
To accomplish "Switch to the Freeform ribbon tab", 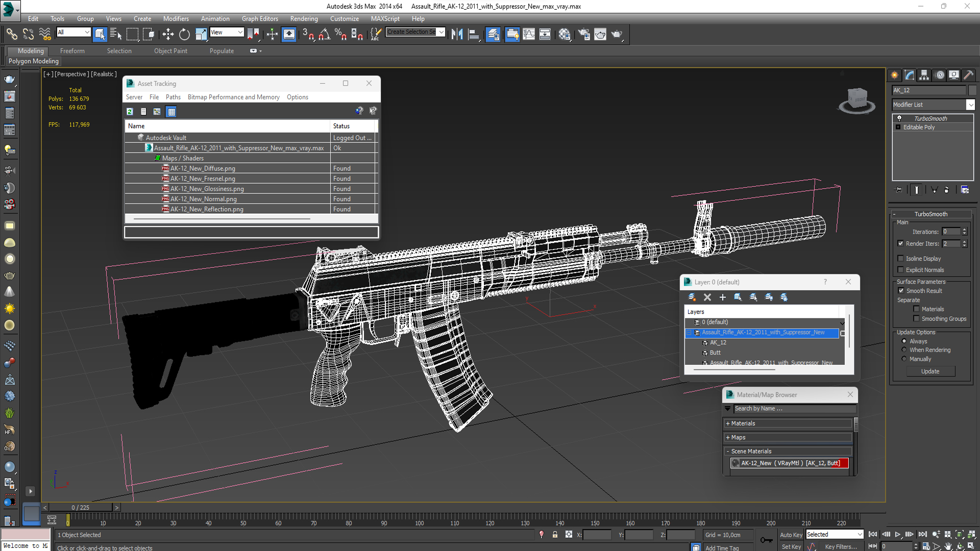I will [72, 51].
